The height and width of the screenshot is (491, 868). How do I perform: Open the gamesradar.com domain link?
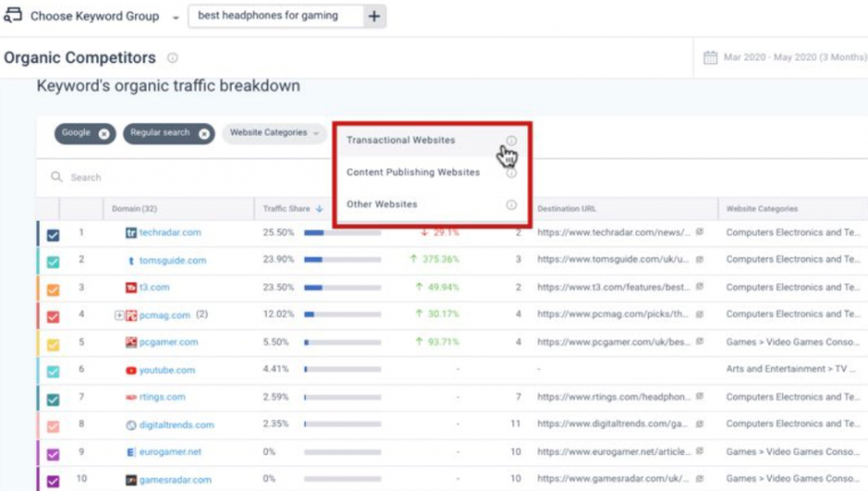(175, 479)
